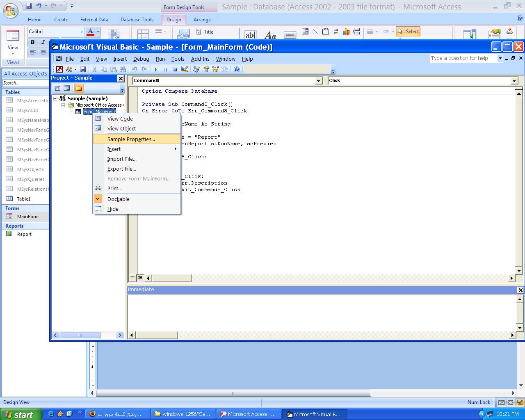Open the Calibri font dropdown

point(82,32)
